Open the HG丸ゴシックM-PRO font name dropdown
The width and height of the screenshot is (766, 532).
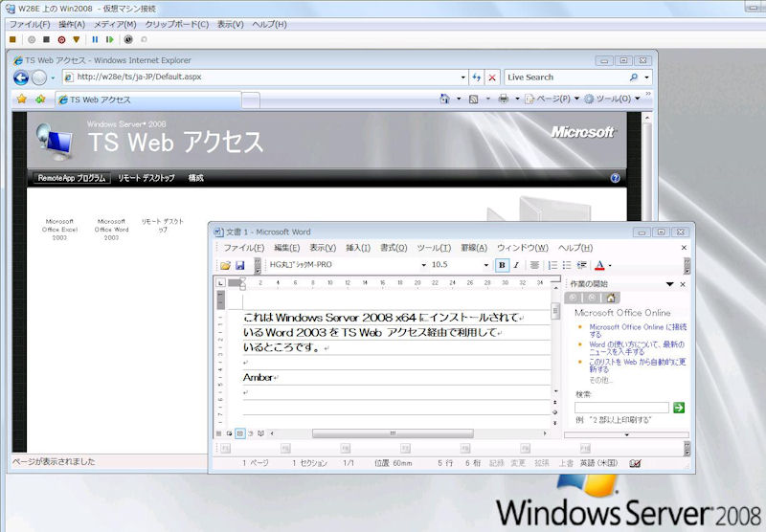(423, 265)
